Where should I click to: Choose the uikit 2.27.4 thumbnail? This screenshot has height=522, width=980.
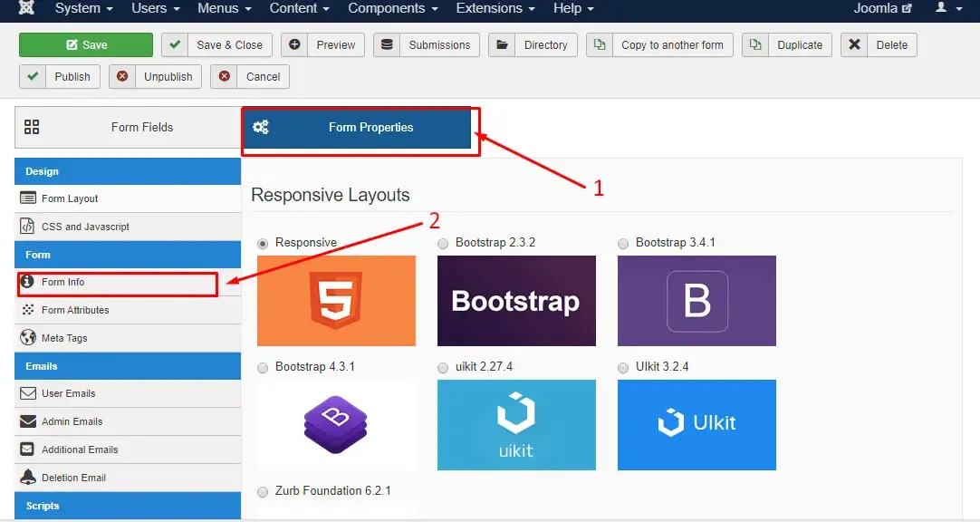pyautogui.click(x=516, y=425)
